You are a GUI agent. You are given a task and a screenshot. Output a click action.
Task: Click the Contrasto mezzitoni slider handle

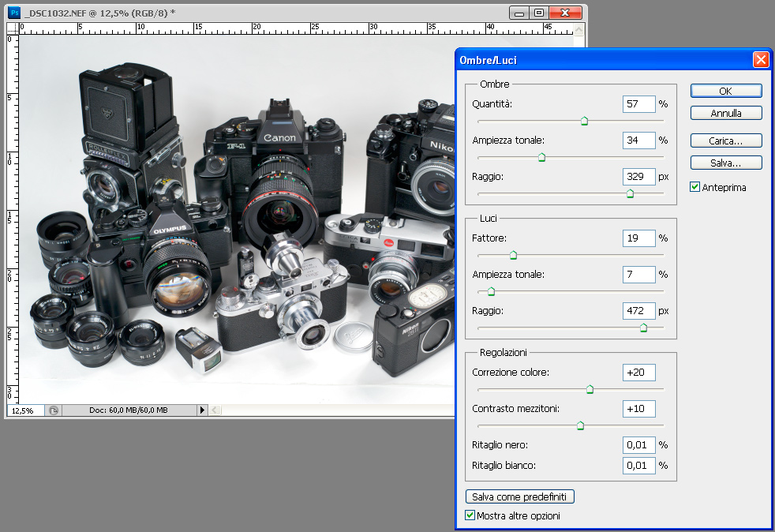point(581,425)
